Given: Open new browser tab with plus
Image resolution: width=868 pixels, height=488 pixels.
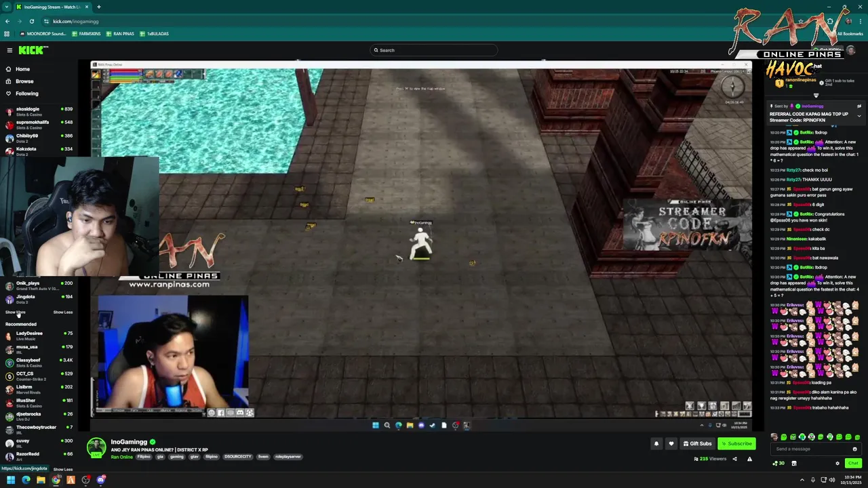Looking at the screenshot, I should (98, 7).
